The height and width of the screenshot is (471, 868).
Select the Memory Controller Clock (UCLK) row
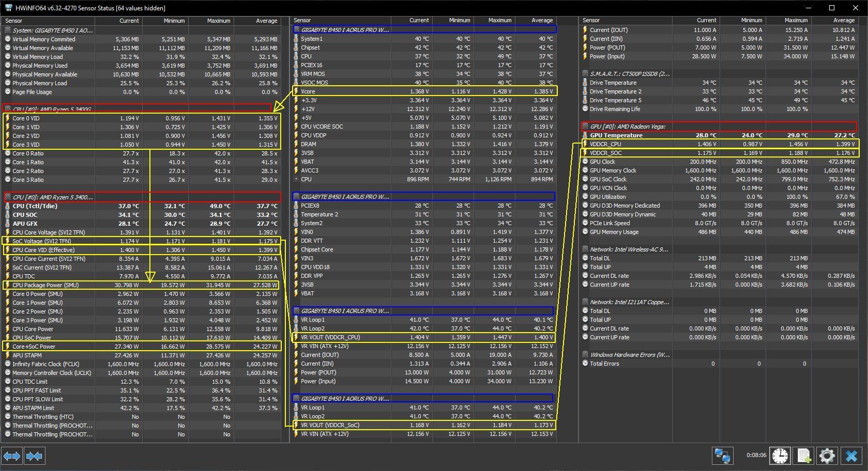(x=142, y=373)
